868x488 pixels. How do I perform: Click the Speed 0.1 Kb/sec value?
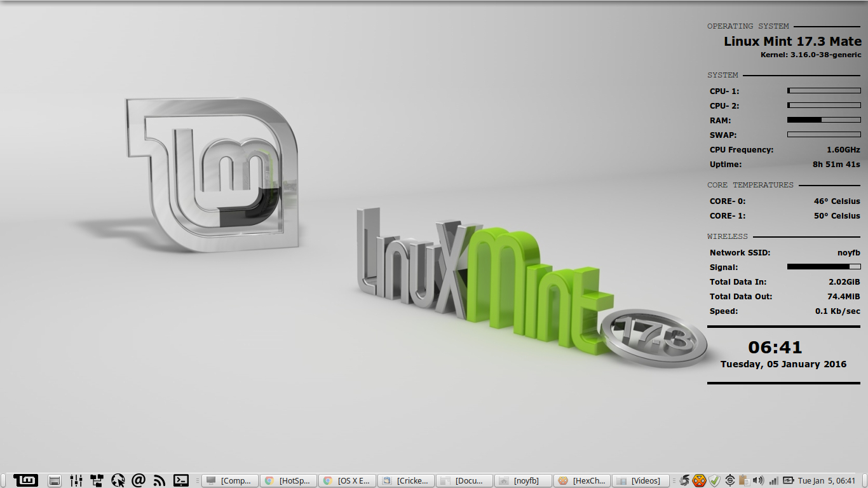[x=838, y=311]
